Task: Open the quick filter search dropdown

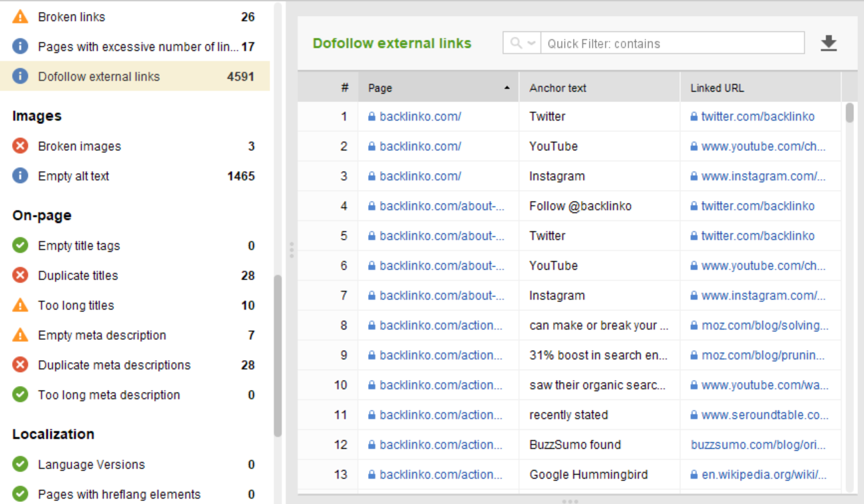Action: pos(523,43)
